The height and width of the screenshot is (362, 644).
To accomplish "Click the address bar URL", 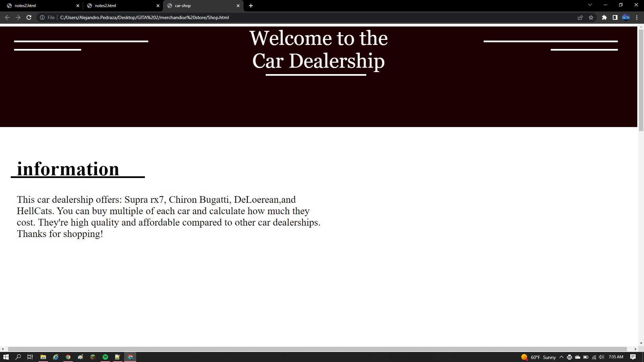I will pos(145,17).
